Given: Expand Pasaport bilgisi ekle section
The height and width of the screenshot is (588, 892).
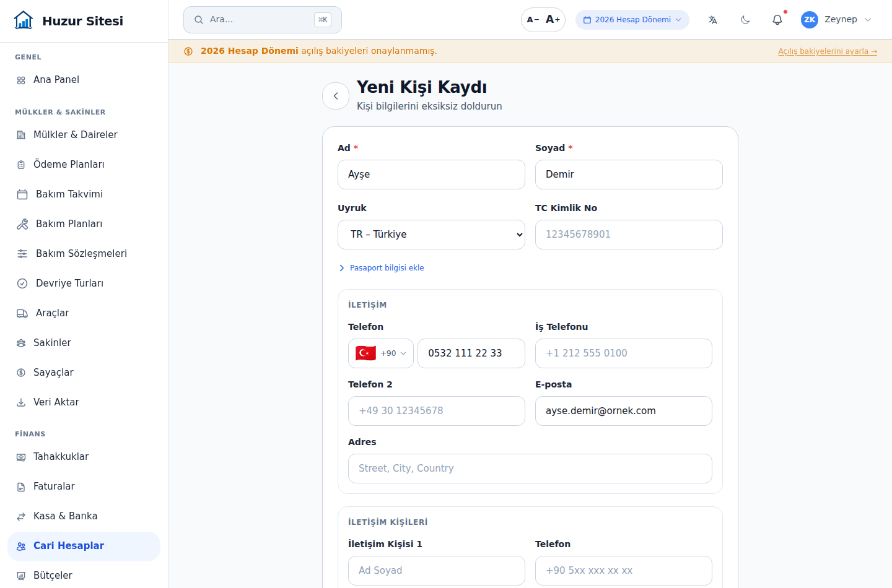Looking at the screenshot, I should pos(382,268).
